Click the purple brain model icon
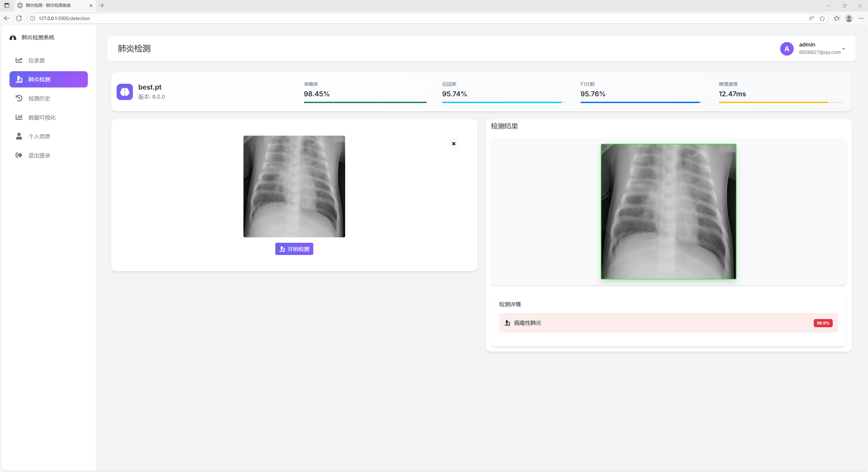The image size is (868, 472). [125, 92]
